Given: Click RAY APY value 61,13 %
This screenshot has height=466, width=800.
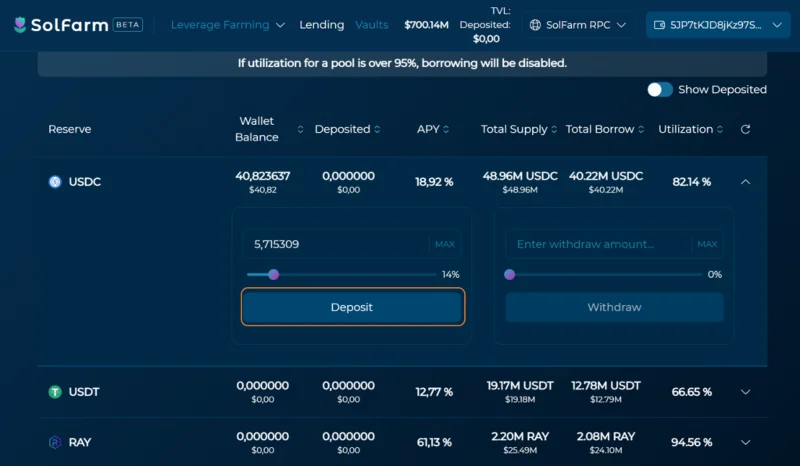Looking at the screenshot, I should pos(434,442).
